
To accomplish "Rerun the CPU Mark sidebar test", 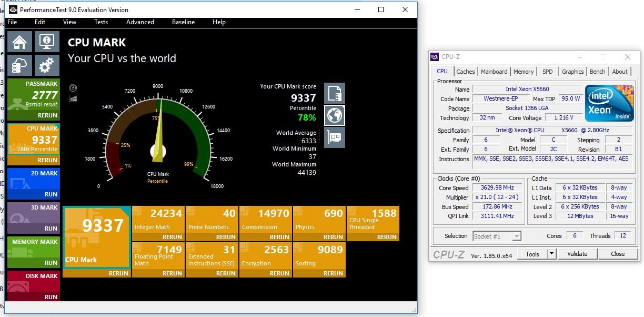I will tap(33, 160).
